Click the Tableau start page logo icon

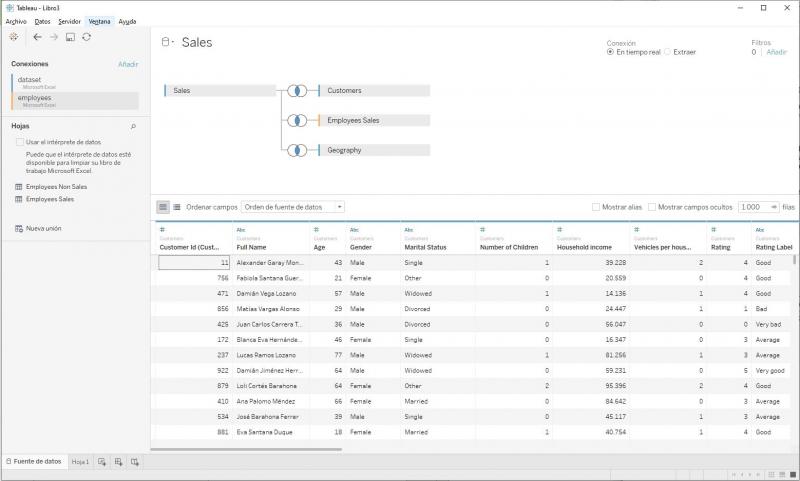[13, 36]
